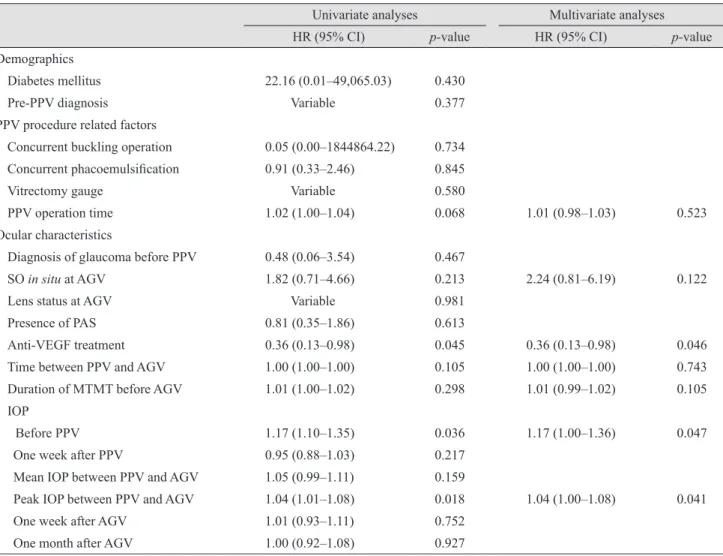Select 'Concurrent buckling operation' row label
Image resolution: width=723 pixels, height=556 pixels.
[x=89, y=147]
